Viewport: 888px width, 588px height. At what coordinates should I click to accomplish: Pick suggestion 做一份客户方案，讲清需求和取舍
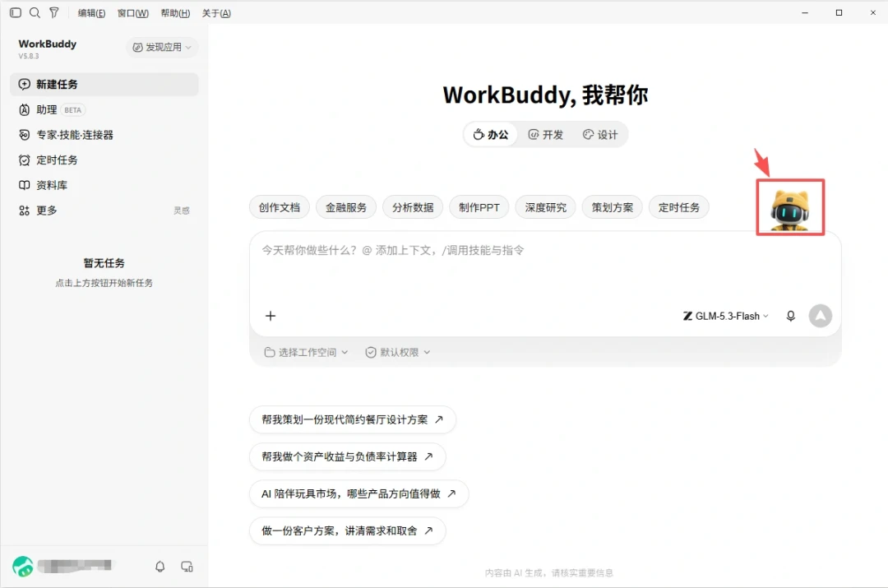point(347,530)
